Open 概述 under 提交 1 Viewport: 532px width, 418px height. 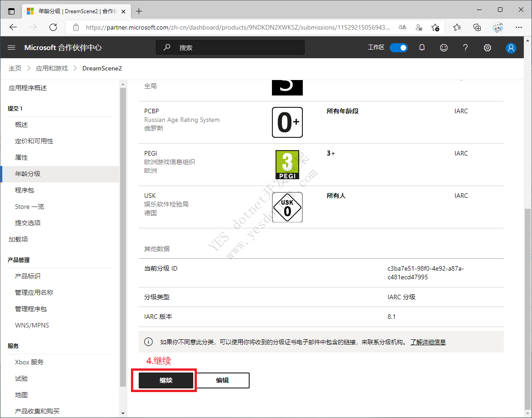click(21, 125)
